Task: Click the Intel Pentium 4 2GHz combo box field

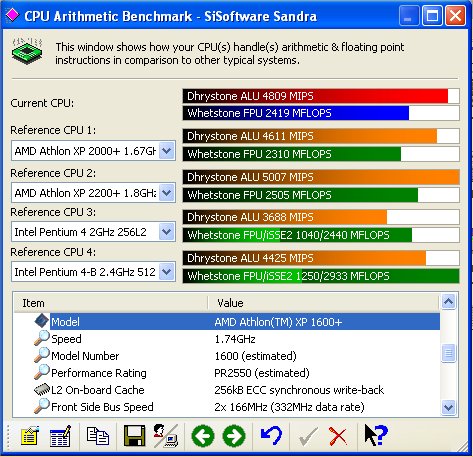Action: point(93,232)
